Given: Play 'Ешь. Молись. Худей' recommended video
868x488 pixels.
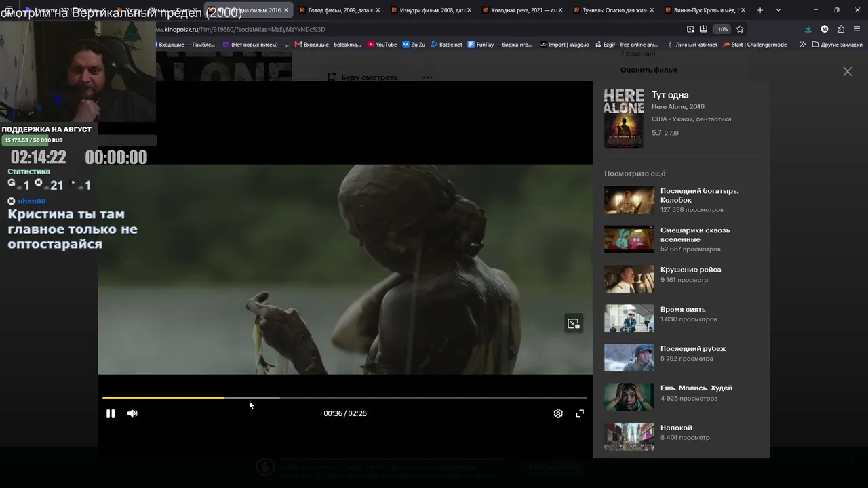Looking at the screenshot, I should 629,396.
